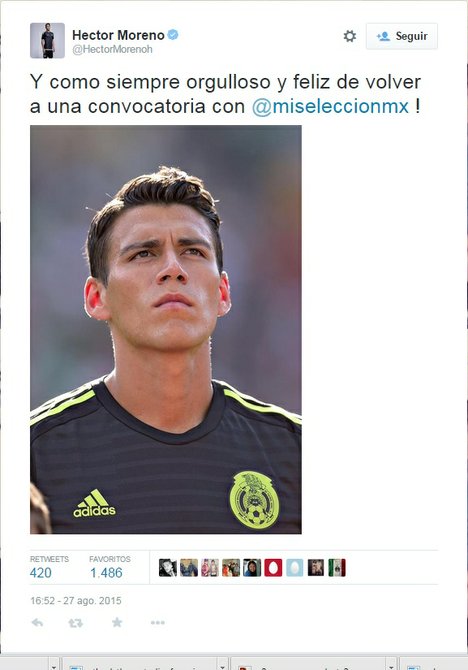Open the three-dots more options menu
468x670 pixels.
coord(158,623)
